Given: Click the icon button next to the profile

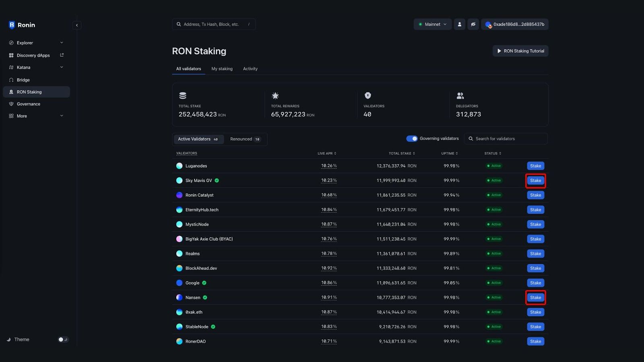Looking at the screenshot, I should pyautogui.click(x=473, y=24).
